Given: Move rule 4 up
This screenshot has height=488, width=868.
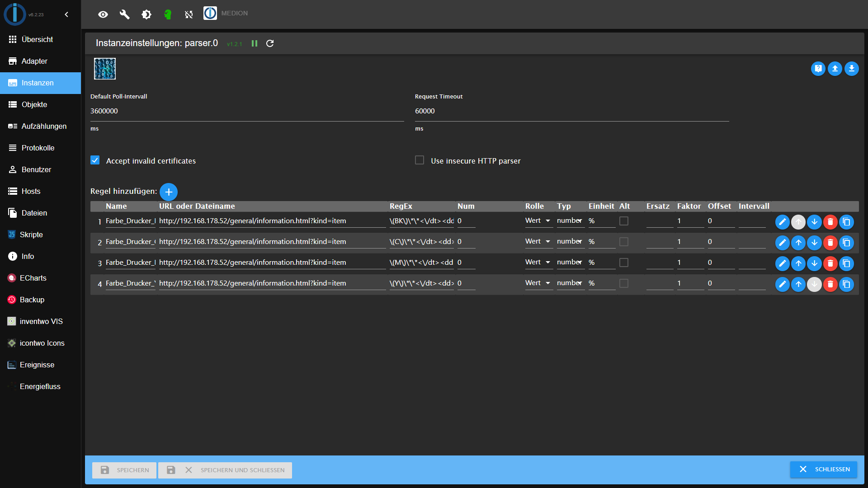Looking at the screenshot, I should click(x=799, y=284).
